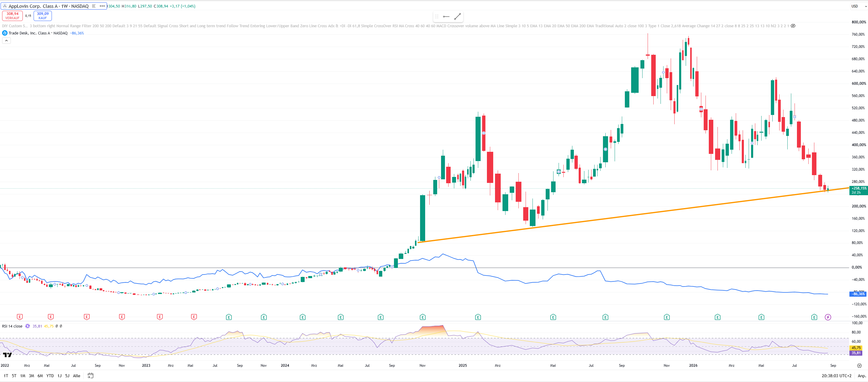Select the horizontal line drawing tool
This screenshot has width=868, height=382.
446,16
